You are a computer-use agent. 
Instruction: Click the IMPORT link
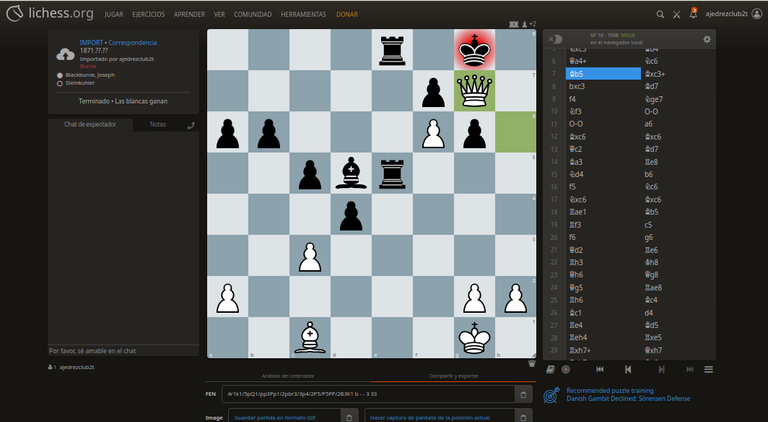tap(91, 43)
